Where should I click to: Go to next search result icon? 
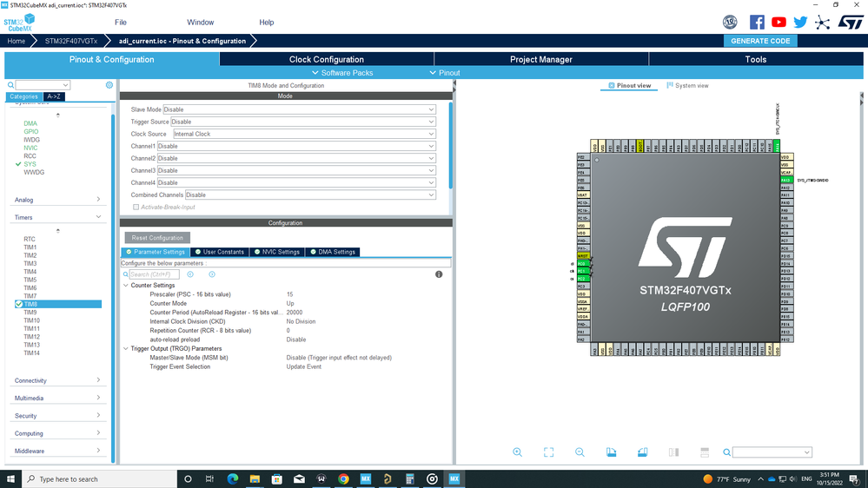[212, 274]
